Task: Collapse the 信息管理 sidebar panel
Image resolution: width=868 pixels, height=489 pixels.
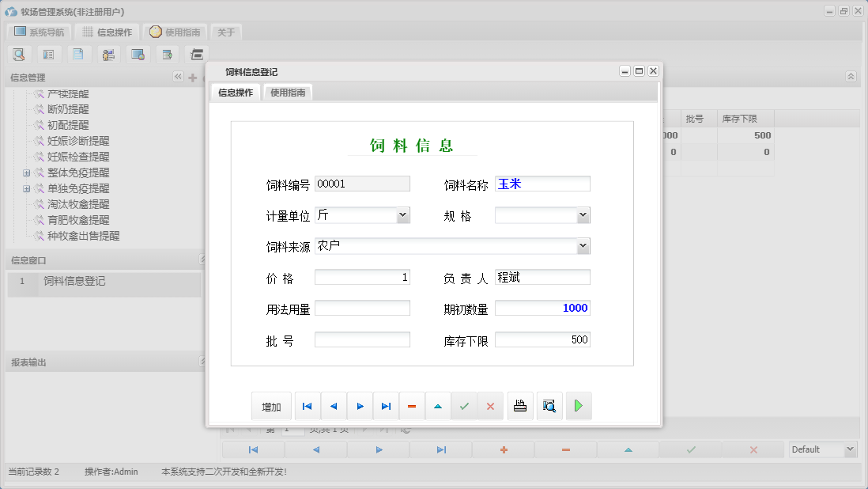Action: tap(178, 77)
